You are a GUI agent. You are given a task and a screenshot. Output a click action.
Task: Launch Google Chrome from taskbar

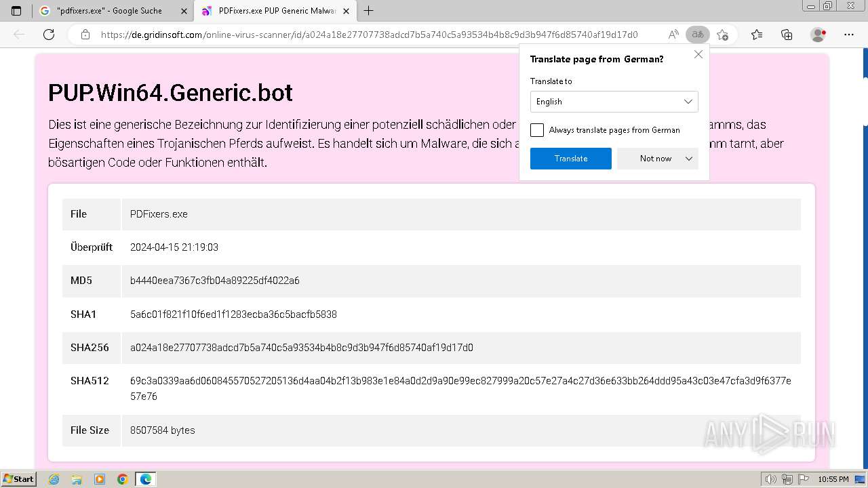coord(122,479)
